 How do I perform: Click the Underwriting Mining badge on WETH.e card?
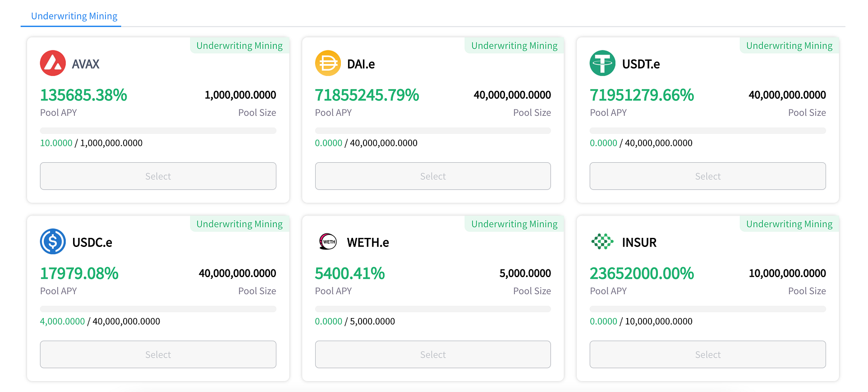pos(514,224)
